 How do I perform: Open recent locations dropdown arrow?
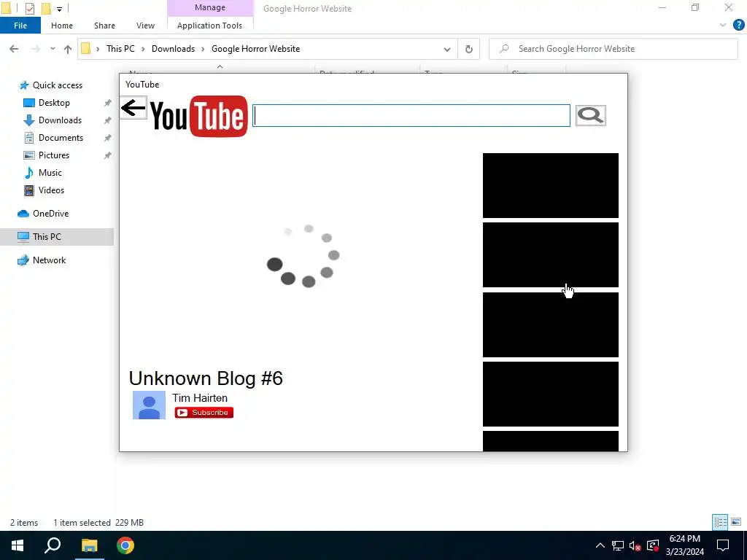click(x=53, y=49)
